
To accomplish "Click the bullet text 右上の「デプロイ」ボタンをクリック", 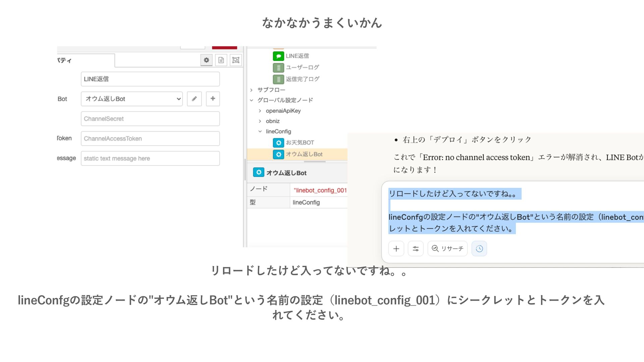I will pyautogui.click(x=467, y=140).
